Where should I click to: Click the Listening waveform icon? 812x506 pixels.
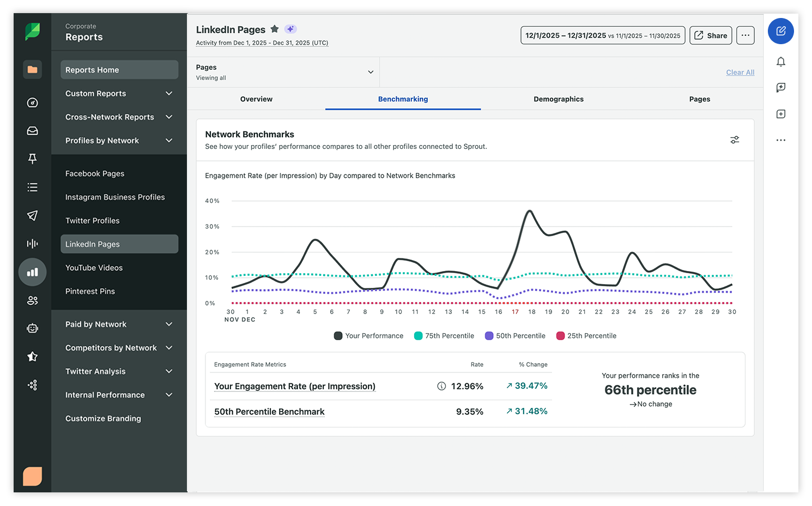tap(32, 244)
